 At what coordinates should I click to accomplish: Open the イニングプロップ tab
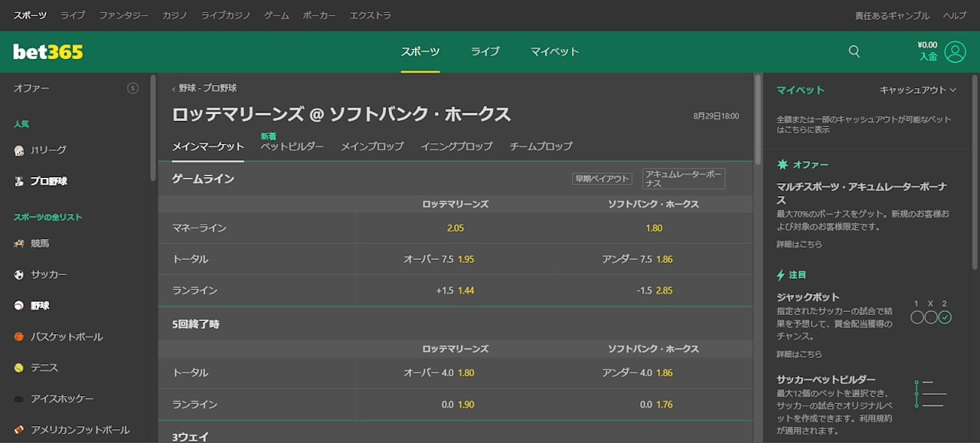click(456, 146)
